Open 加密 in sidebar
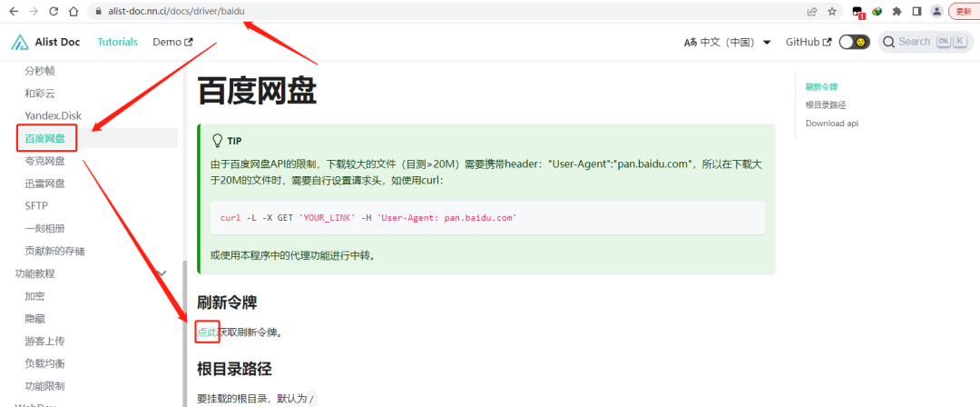 click(35, 296)
